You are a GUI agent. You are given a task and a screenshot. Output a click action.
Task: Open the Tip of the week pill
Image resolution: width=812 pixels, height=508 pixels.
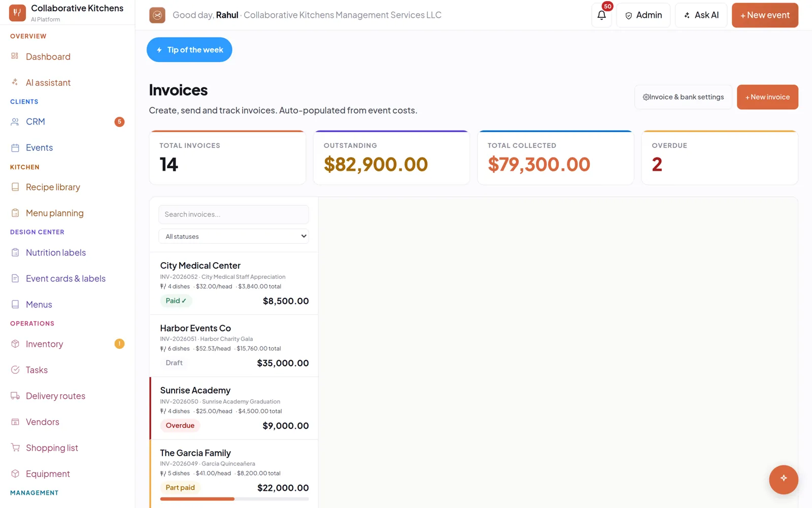coord(189,50)
